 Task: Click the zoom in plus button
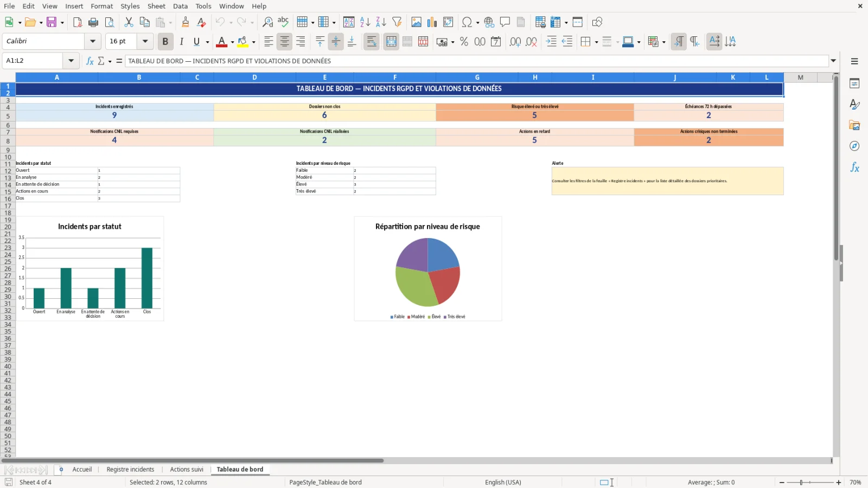pos(839,483)
